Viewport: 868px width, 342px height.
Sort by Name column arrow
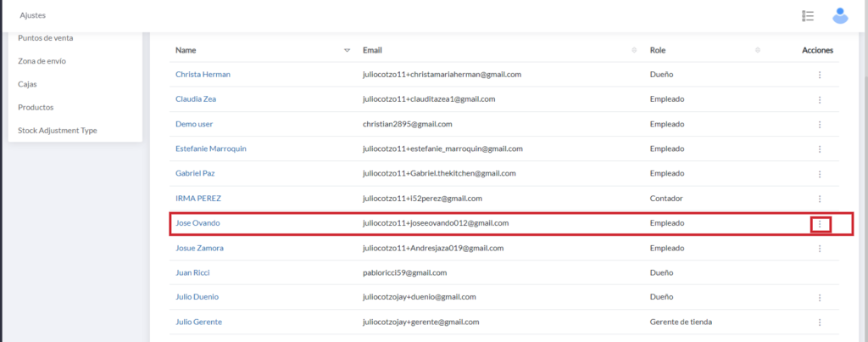347,51
